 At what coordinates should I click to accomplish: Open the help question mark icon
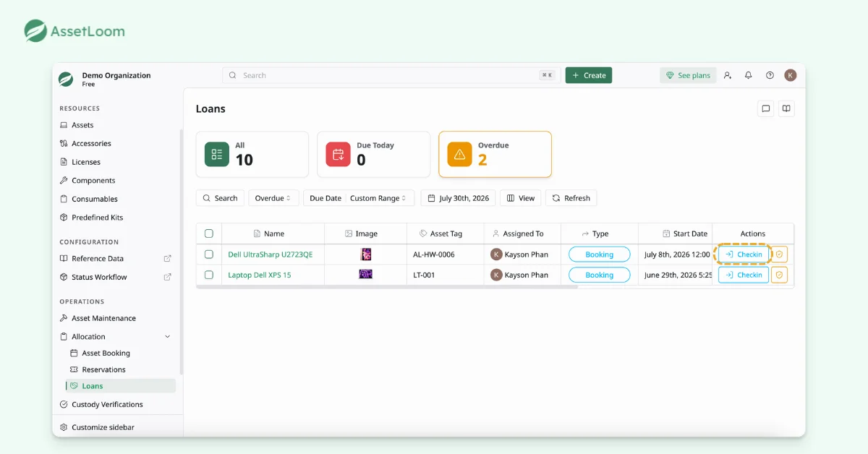(770, 75)
